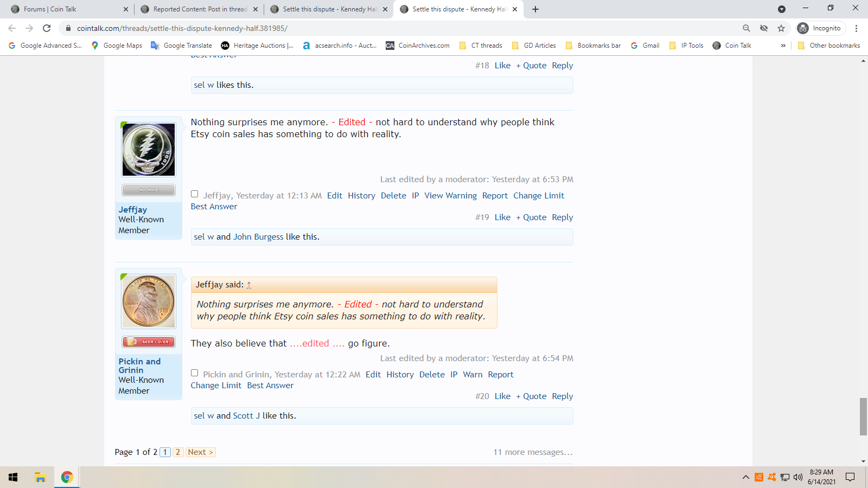This screenshot has width=868, height=488.
Task: Go to quoted post via arrow after 'Jeffjay said:'
Action: tap(249, 285)
